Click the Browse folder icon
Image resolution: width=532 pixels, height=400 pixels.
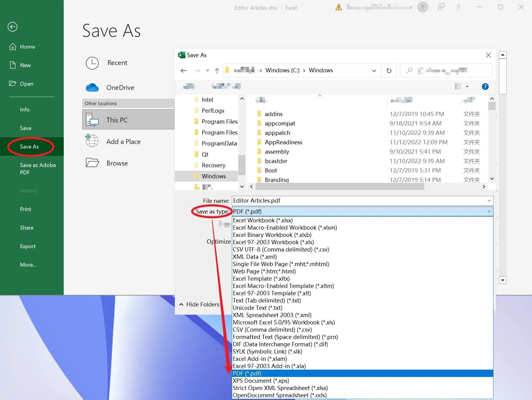pyautogui.click(x=93, y=163)
